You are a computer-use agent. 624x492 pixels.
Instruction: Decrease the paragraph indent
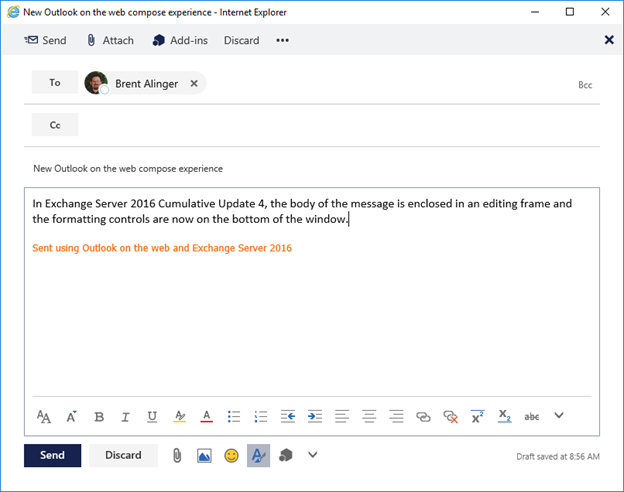pos(288,417)
